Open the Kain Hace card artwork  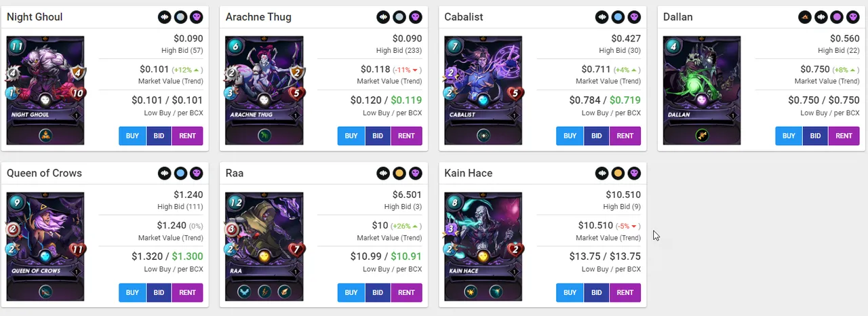point(483,246)
